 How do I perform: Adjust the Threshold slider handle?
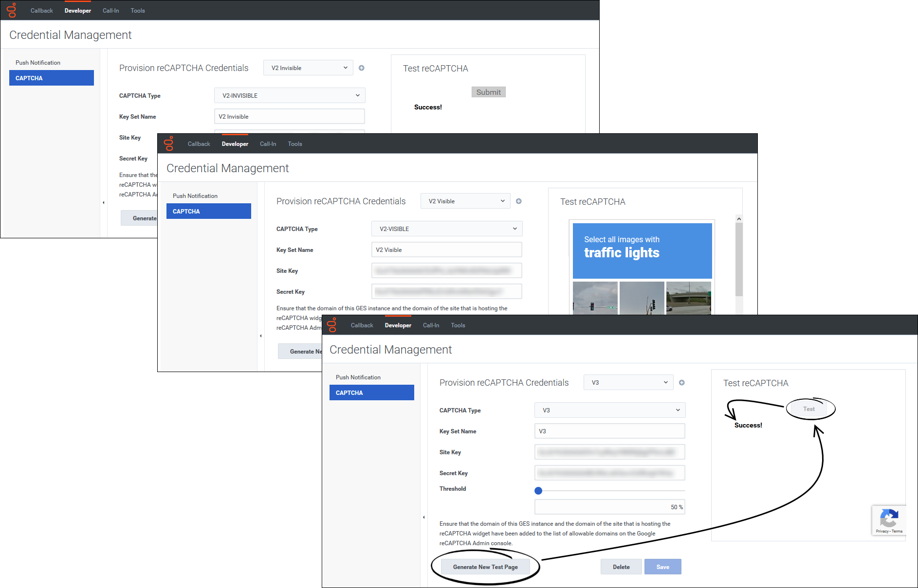(538, 491)
